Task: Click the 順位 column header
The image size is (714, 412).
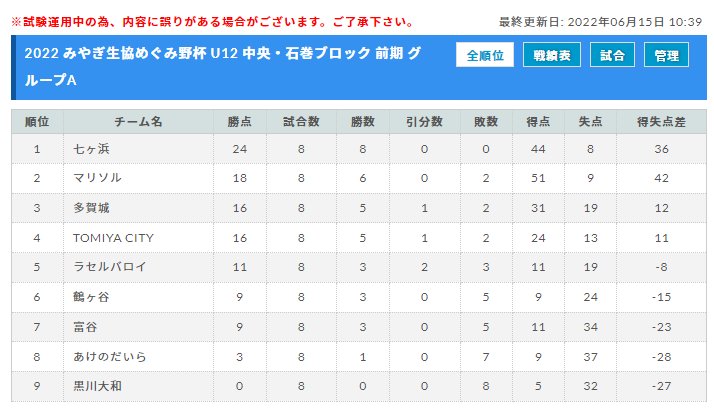Action: (x=37, y=122)
